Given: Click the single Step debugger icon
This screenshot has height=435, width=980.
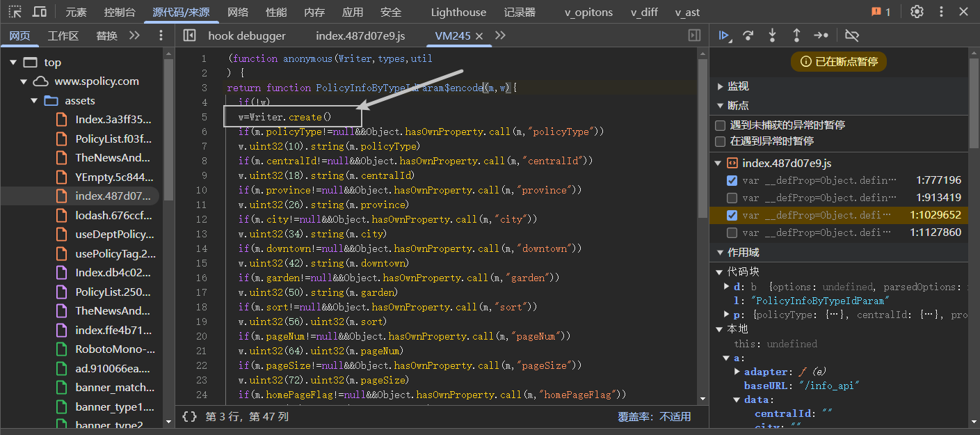Looking at the screenshot, I should [x=821, y=35].
